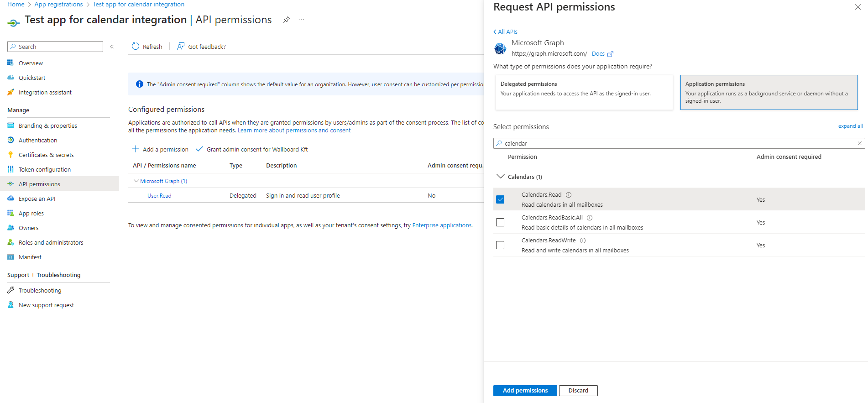This screenshot has width=868, height=403.
Task: Grant admin consent for Wallboard Kft
Action: (x=252, y=149)
